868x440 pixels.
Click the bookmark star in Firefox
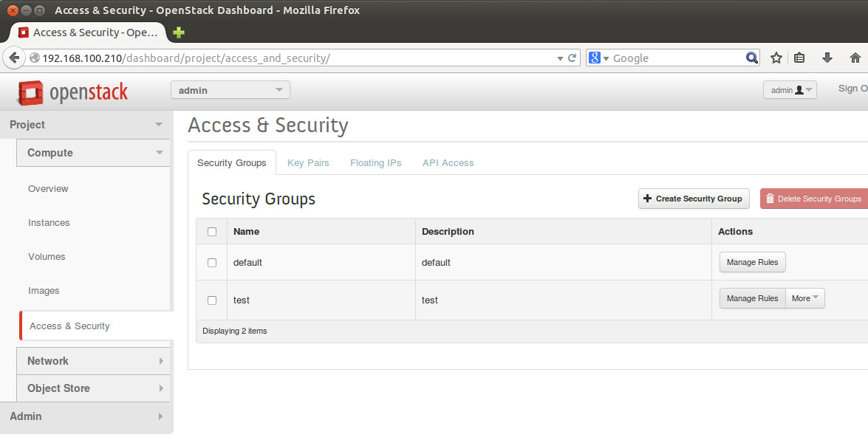(x=776, y=57)
